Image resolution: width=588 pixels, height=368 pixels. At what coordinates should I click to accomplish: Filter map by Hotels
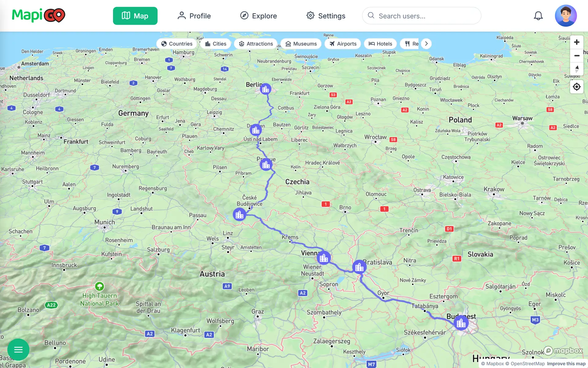[x=380, y=44]
